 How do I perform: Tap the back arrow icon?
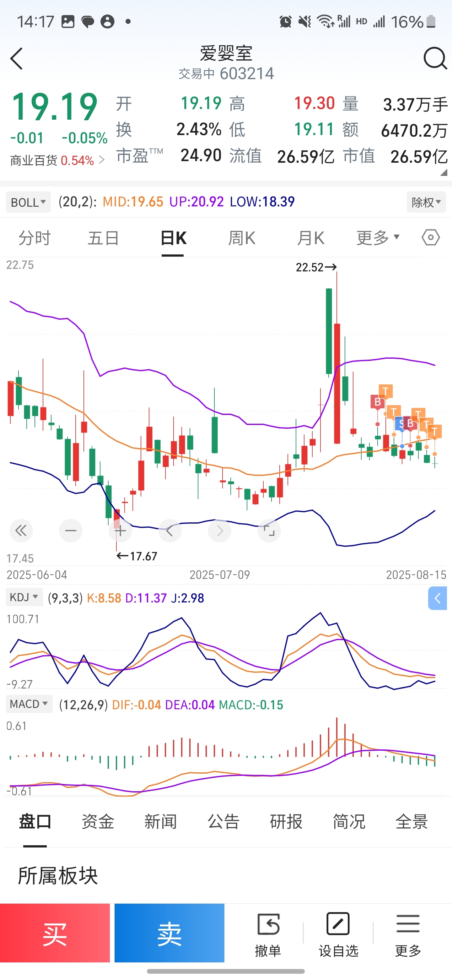17,59
